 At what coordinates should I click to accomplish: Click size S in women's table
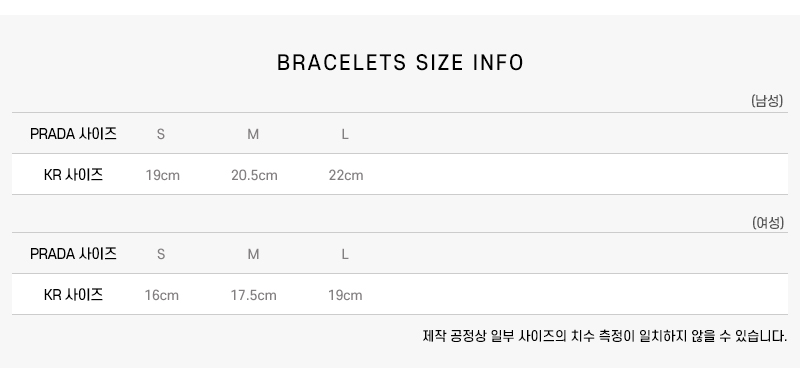[161, 254]
